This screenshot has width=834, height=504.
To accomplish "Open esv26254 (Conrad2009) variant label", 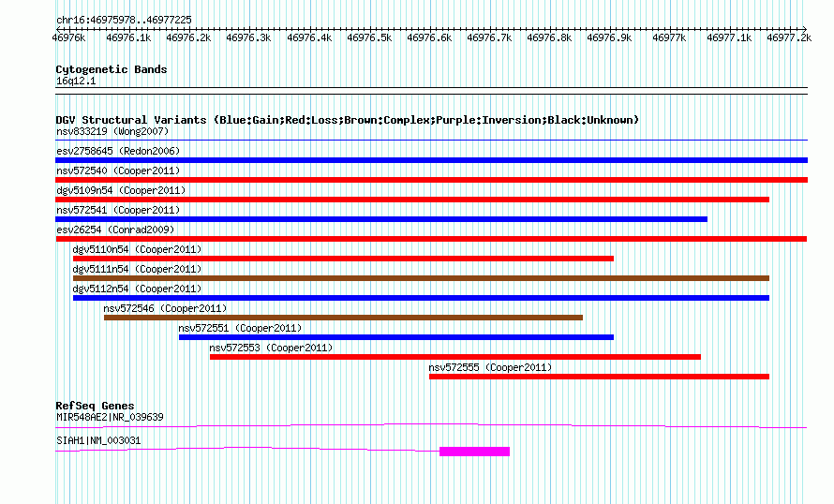I will click(115, 230).
